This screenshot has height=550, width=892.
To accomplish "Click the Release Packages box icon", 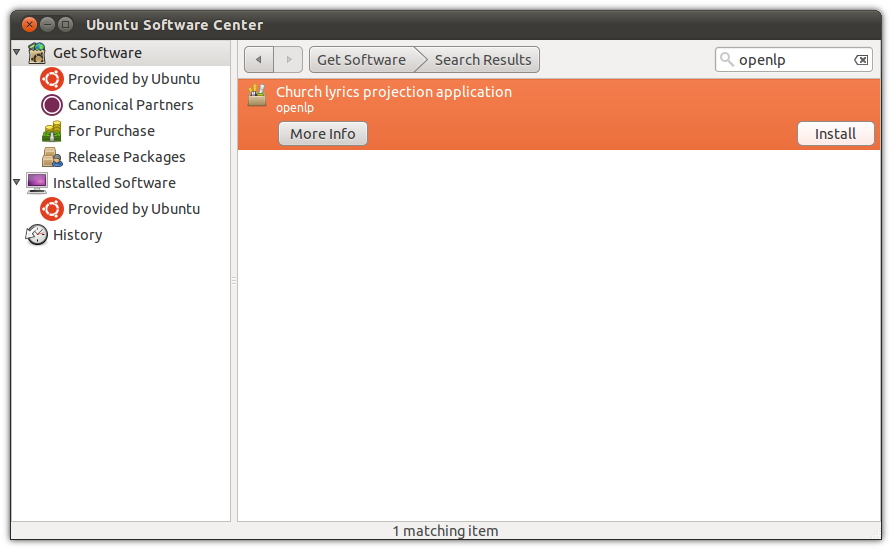I will pyautogui.click(x=52, y=158).
